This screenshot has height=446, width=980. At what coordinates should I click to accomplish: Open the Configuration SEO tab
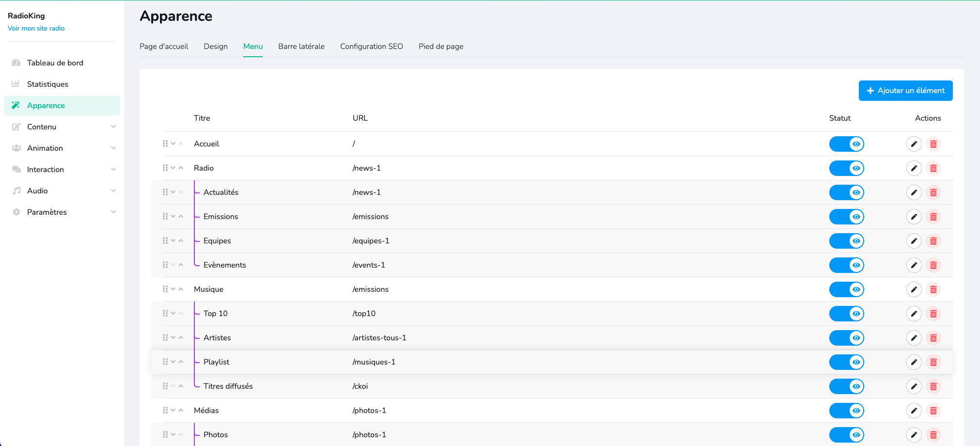point(371,47)
